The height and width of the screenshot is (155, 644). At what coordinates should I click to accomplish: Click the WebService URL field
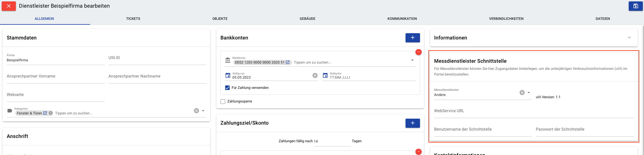tap(534, 111)
